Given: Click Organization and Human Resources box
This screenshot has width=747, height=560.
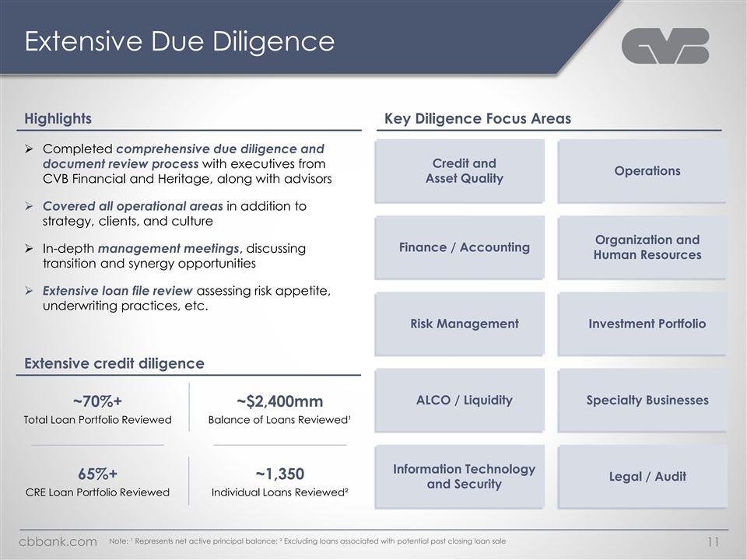Looking at the screenshot, I should (647, 247).
